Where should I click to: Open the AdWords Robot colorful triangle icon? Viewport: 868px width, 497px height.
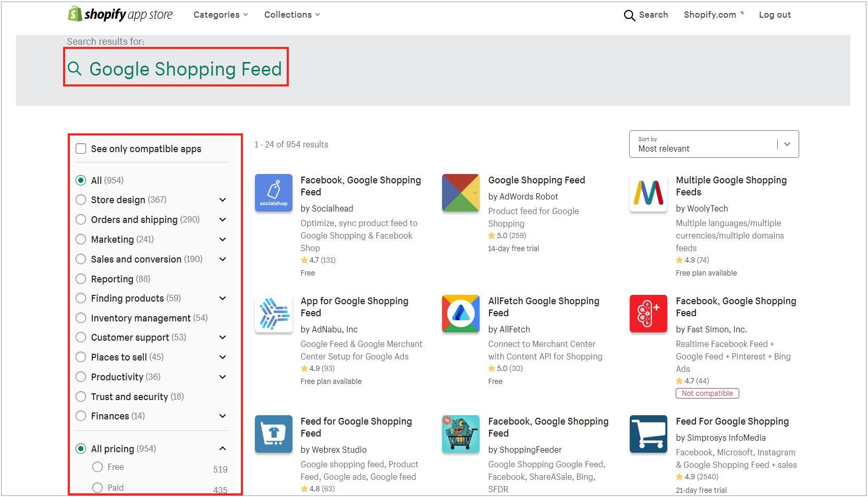click(461, 193)
